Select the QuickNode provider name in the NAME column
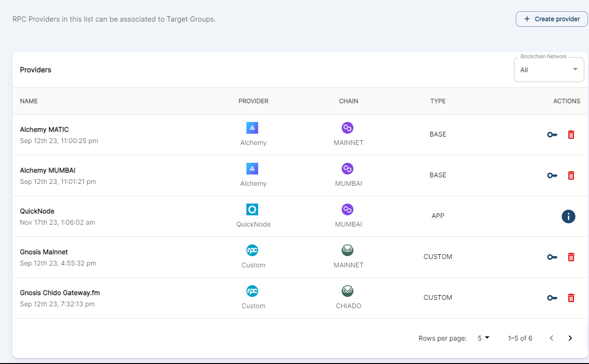 (x=38, y=211)
